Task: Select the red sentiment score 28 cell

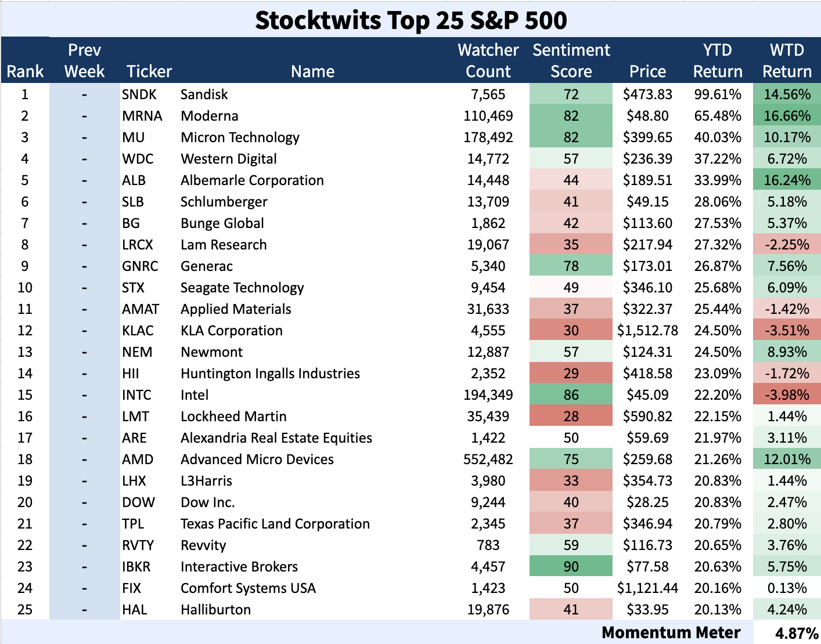Action: pos(571,417)
